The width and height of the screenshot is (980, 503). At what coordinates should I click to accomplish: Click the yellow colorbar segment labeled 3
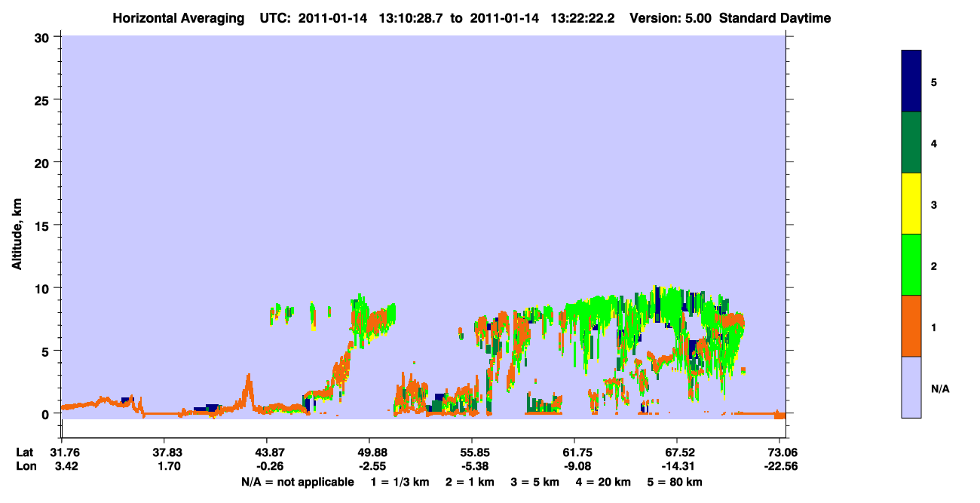click(911, 204)
